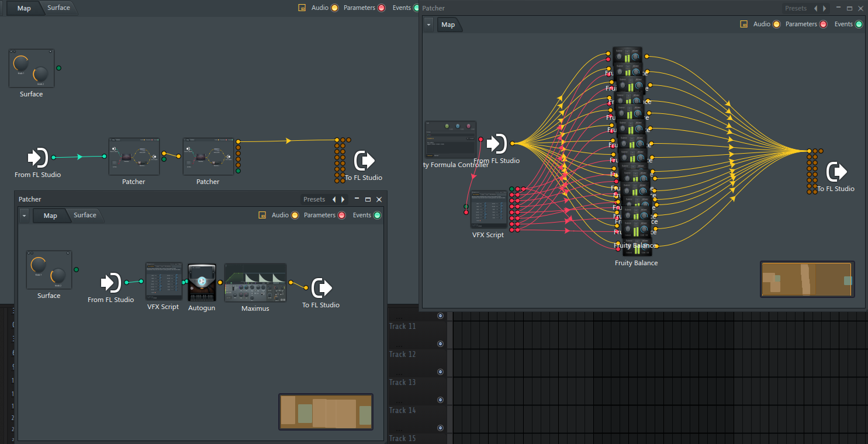Switch to Map tab in background Patcher

coord(24,8)
